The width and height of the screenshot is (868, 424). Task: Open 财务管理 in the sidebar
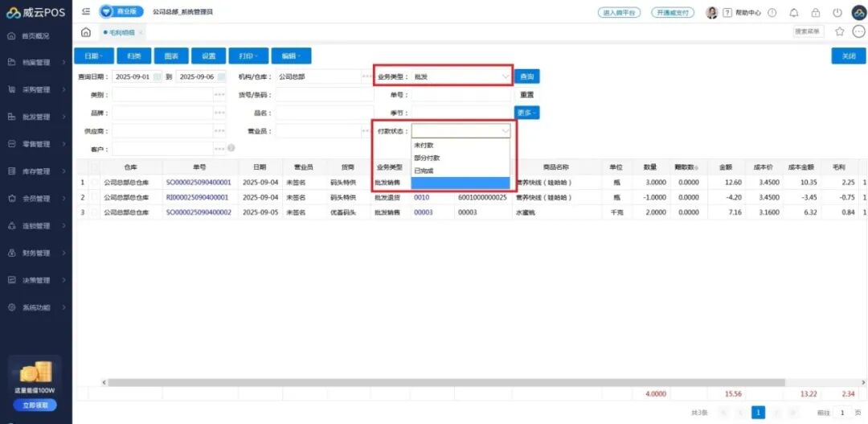35,253
